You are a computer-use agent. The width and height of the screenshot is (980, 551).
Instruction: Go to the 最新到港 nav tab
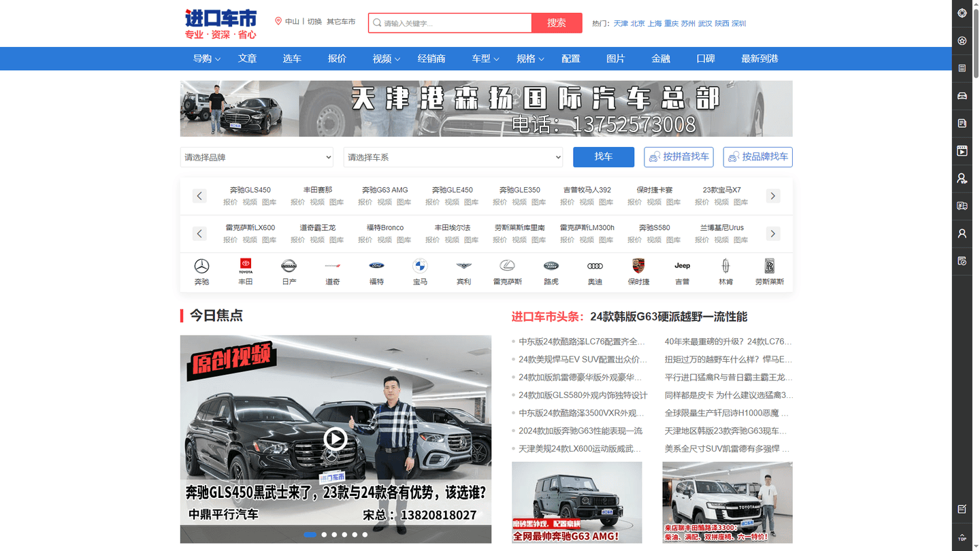[759, 59]
